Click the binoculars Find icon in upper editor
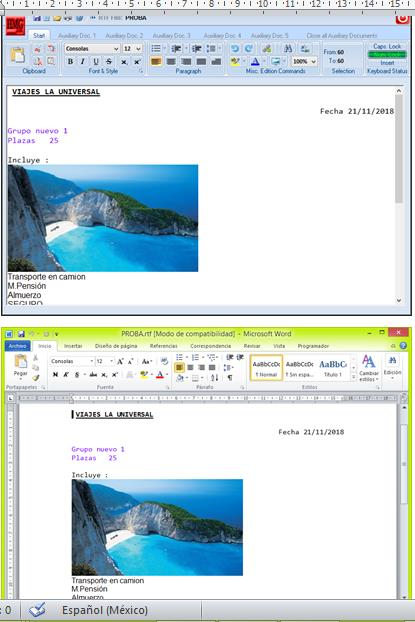The image size is (415, 622). point(288,48)
